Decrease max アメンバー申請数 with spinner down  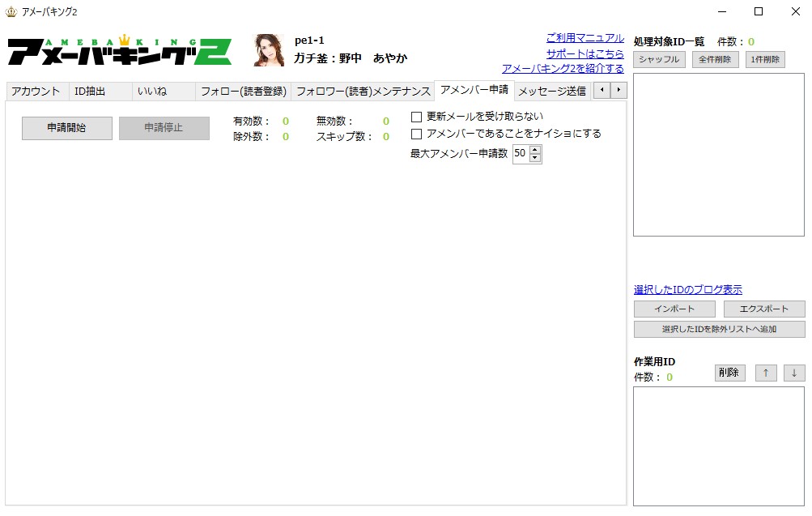point(535,158)
